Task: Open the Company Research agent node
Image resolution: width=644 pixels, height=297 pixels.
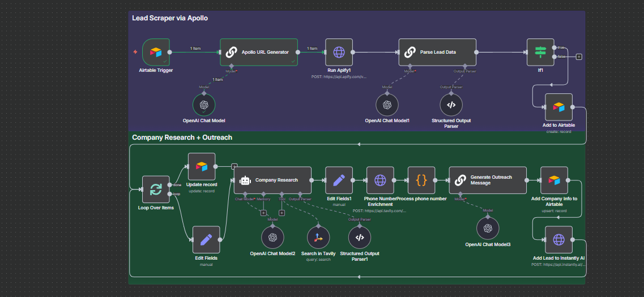Action: tap(272, 180)
